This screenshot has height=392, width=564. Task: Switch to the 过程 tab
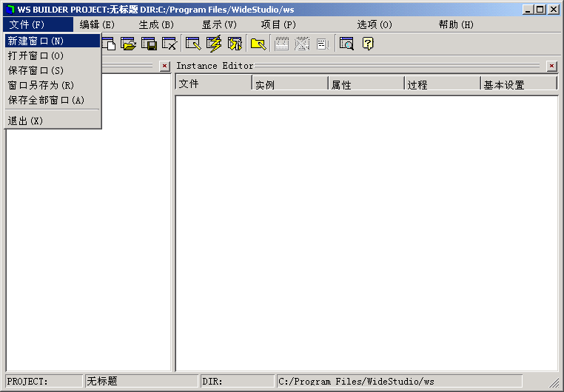tap(443, 83)
